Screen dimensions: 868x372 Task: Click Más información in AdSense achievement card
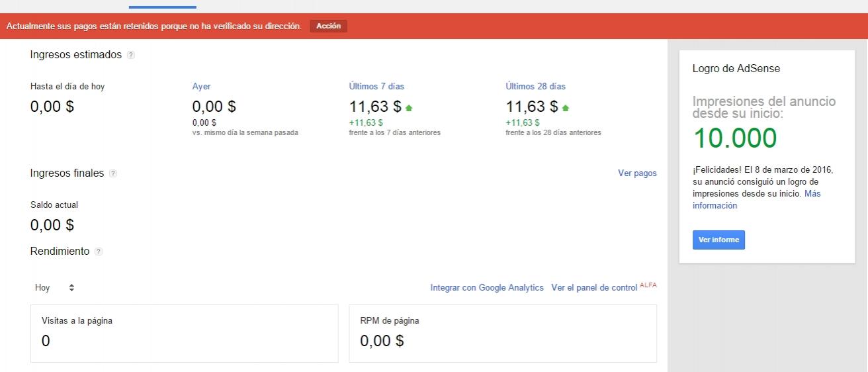[x=757, y=200]
